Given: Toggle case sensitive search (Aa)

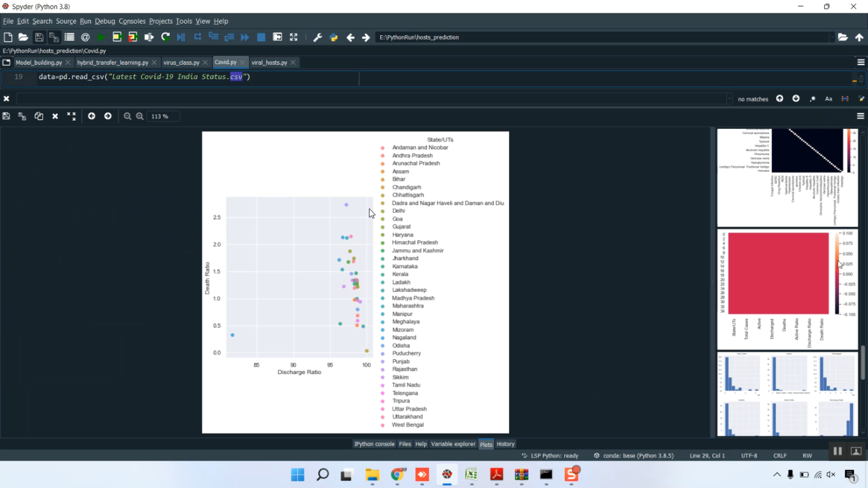Looking at the screenshot, I should [x=829, y=99].
